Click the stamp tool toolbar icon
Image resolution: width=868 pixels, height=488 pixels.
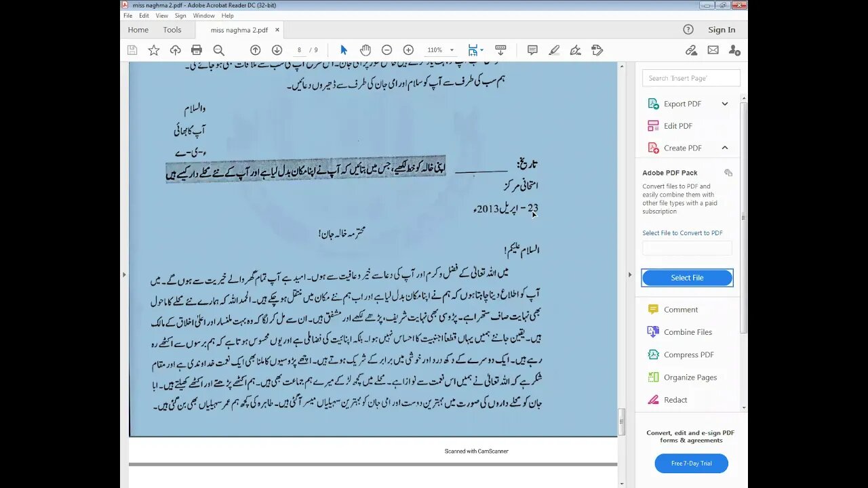pyautogui.click(x=597, y=50)
